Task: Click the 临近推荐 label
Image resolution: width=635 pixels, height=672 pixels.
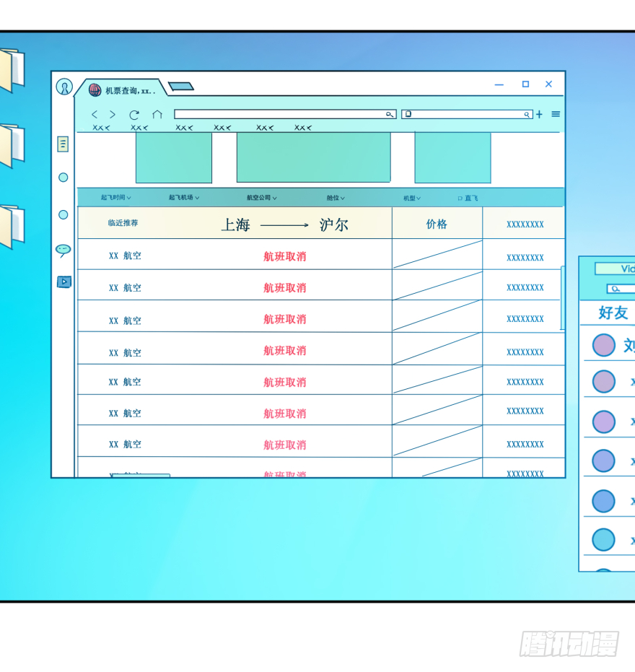Action: pos(123,223)
